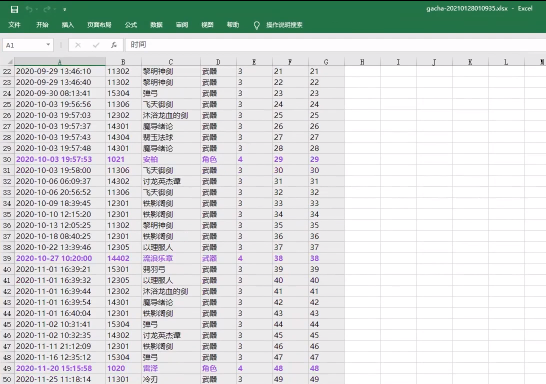Click the 翡玉法球 cell in row 28
546x384 pixels.
[171, 137]
